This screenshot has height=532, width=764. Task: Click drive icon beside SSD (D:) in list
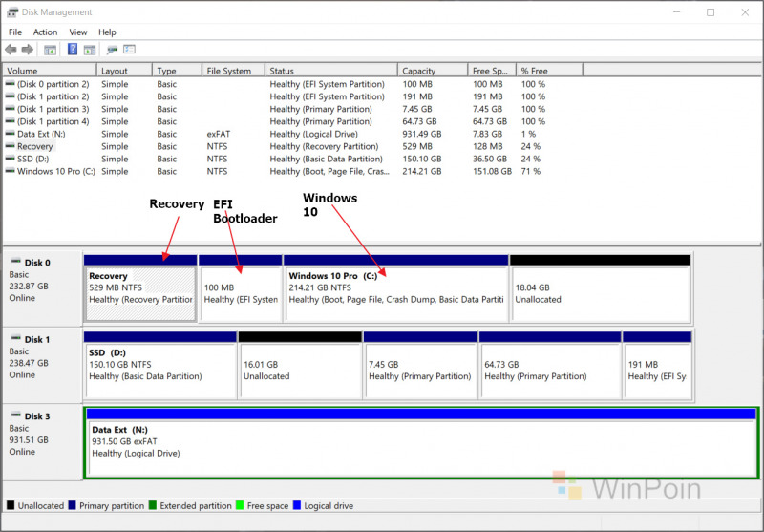[10, 159]
